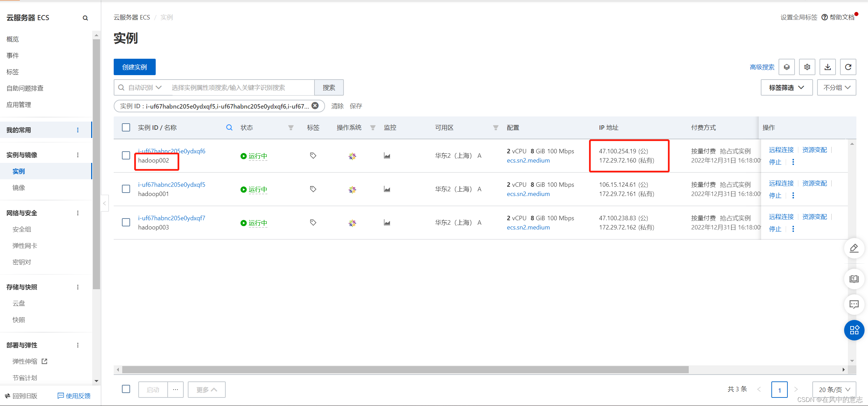Open more actions dots for hadoop002
Image resolution: width=868 pixels, height=406 pixels.
[x=793, y=162]
